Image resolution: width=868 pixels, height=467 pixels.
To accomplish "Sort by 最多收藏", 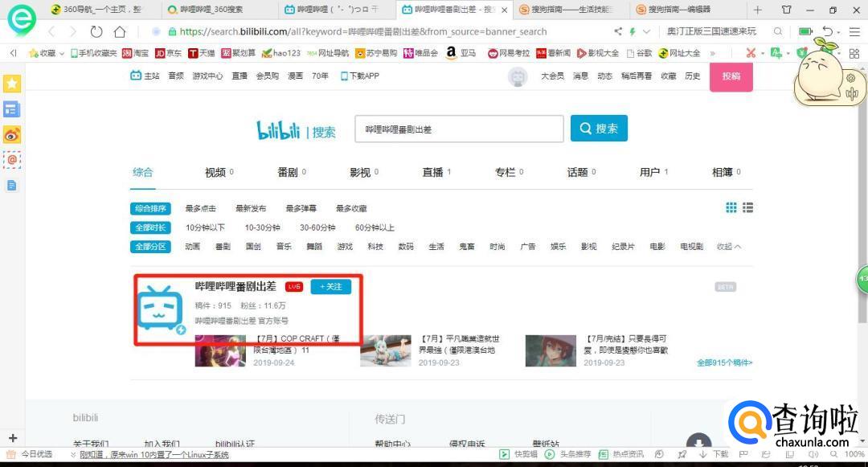I will coord(351,209).
